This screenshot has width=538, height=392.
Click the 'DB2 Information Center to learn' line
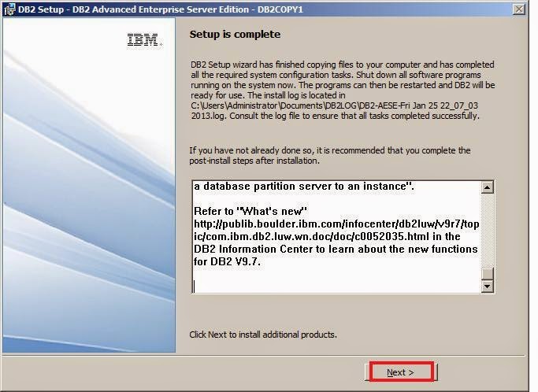[336, 249]
